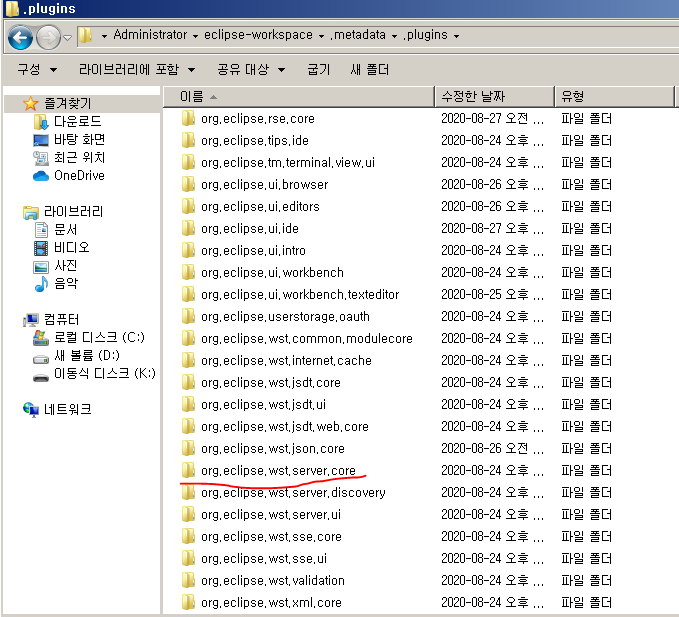
Task: Select the org.eclipse.wst.sse.core folder name
Action: pyautogui.click(x=272, y=536)
